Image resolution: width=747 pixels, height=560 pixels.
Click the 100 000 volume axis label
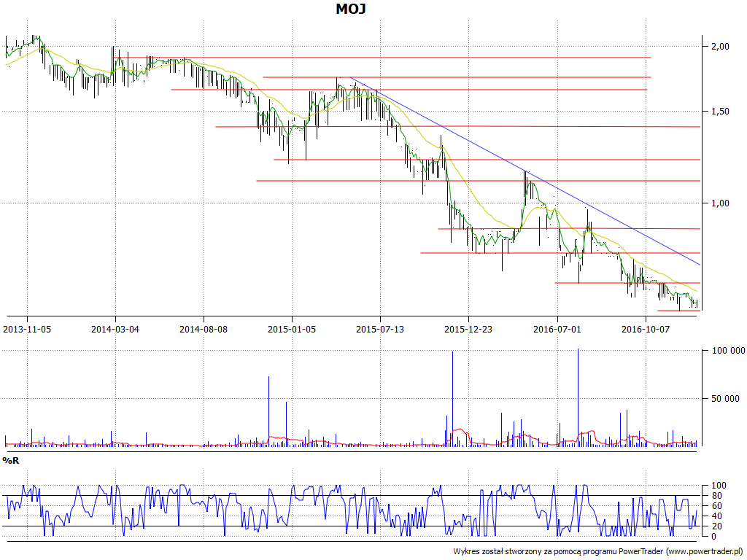728,351
